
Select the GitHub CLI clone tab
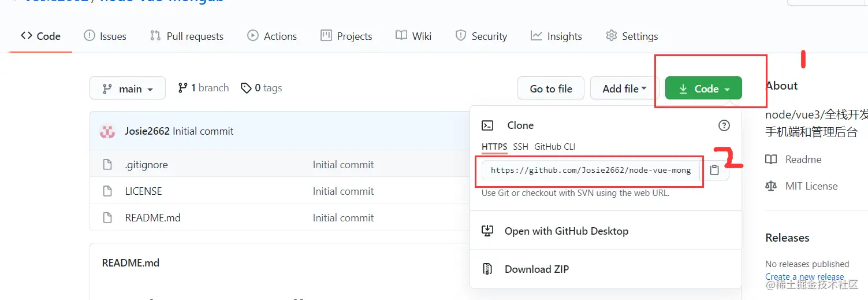click(x=555, y=147)
